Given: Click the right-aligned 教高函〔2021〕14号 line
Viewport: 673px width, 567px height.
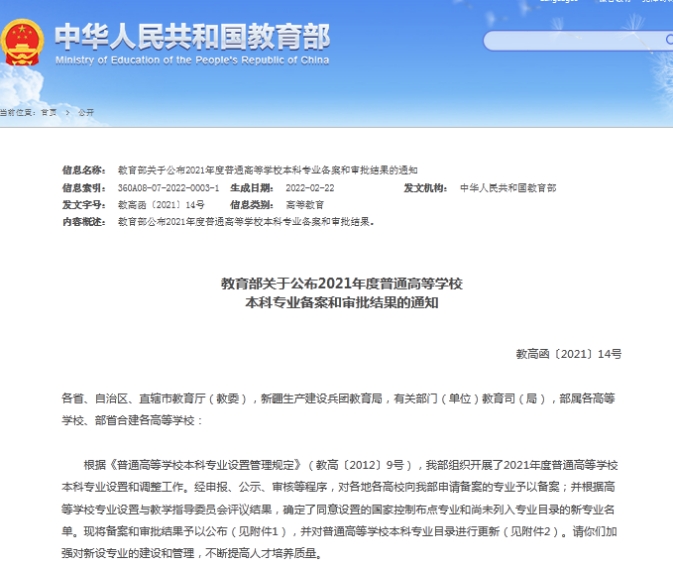Looking at the screenshot, I should (x=568, y=354).
